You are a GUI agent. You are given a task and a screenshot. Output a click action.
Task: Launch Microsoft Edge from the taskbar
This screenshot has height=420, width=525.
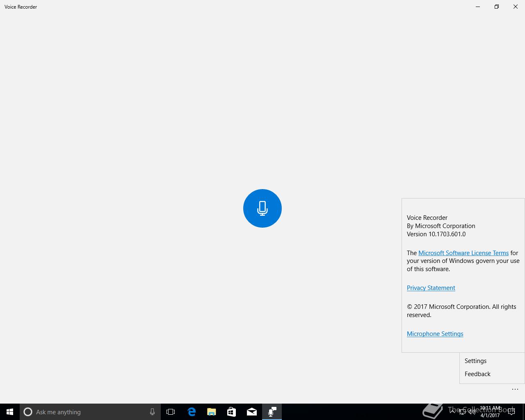coord(192,412)
